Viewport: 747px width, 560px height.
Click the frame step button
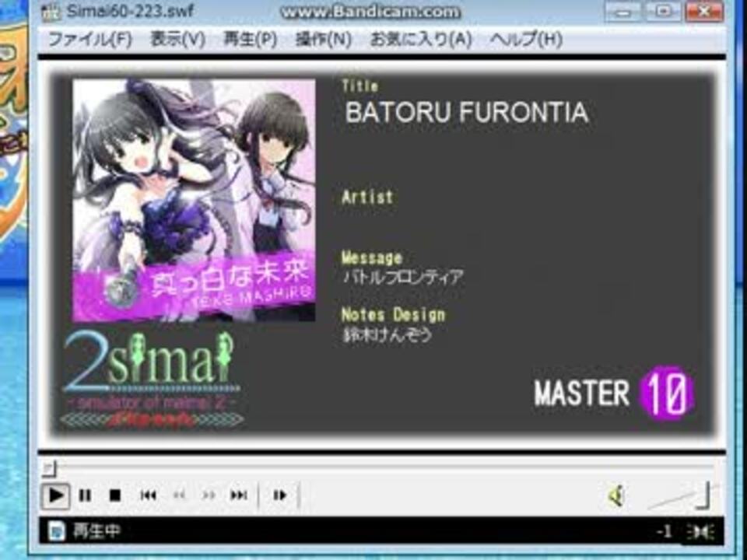pyautogui.click(x=279, y=495)
